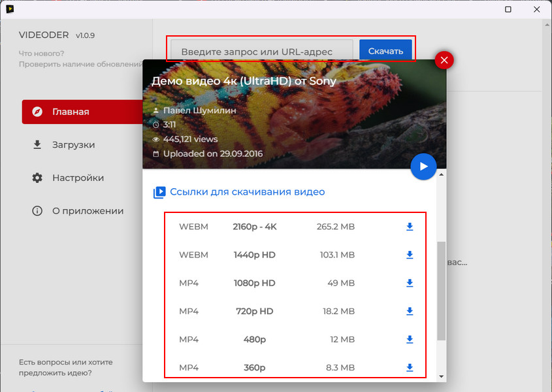The image size is (552, 392).
Task: Click the Ссылки для скачивания видео heading
Action: [247, 192]
